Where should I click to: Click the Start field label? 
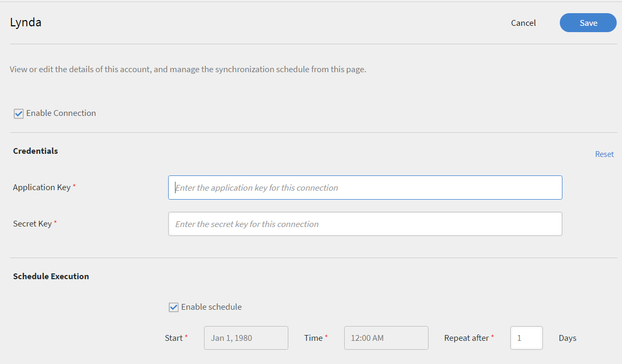(x=174, y=338)
